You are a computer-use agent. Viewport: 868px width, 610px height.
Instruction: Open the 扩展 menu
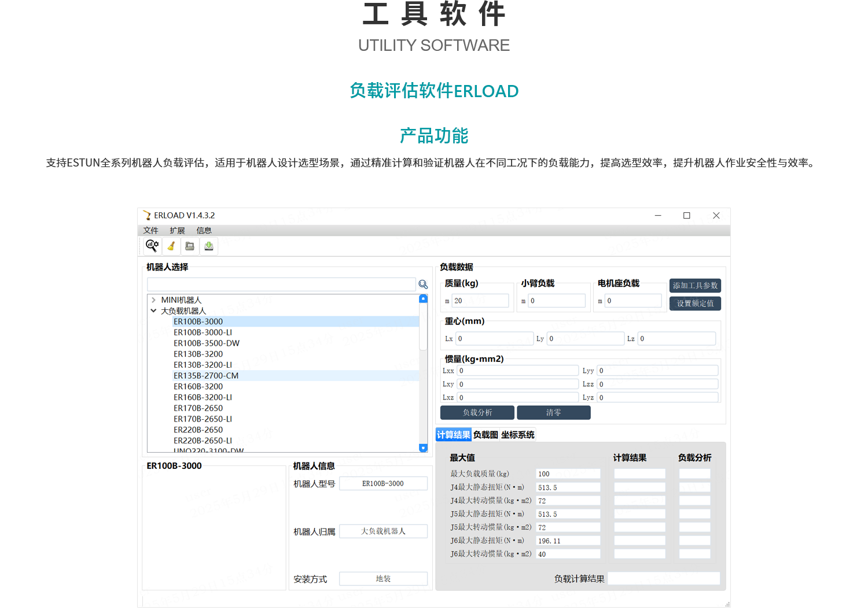[177, 230]
